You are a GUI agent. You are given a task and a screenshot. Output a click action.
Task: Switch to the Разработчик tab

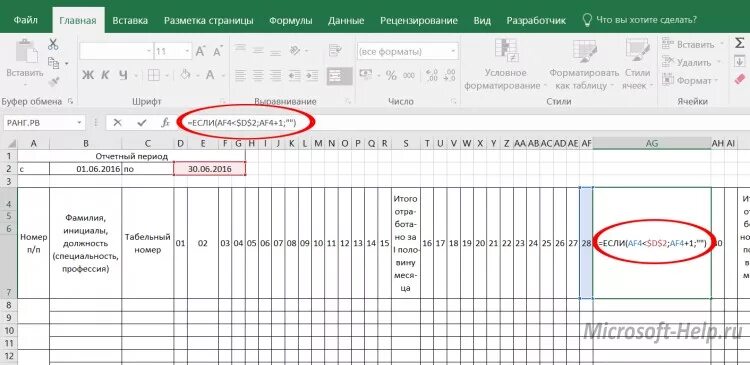click(x=536, y=21)
